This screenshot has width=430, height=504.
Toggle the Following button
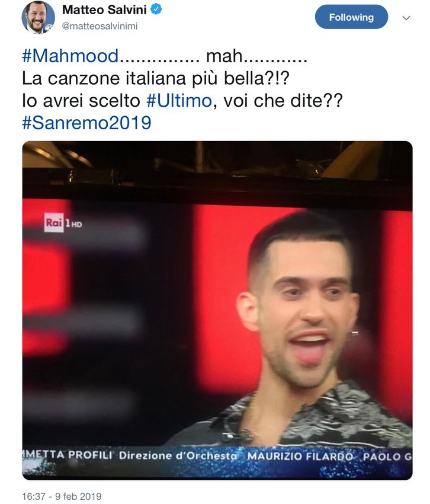click(351, 17)
